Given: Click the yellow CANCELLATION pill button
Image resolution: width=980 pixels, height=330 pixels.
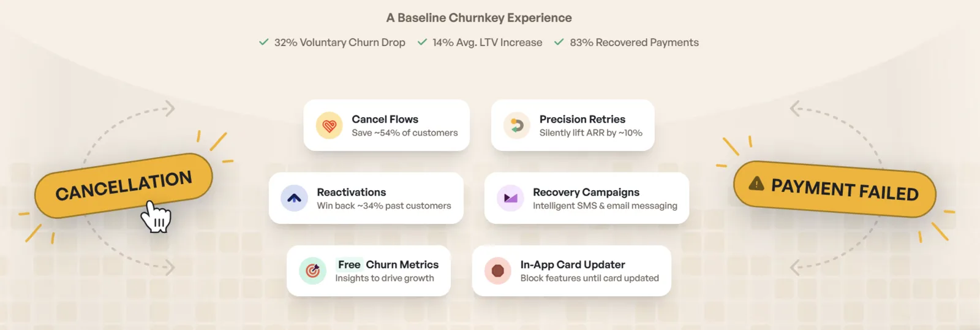Looking at the screenshot, I should [124, 186].
